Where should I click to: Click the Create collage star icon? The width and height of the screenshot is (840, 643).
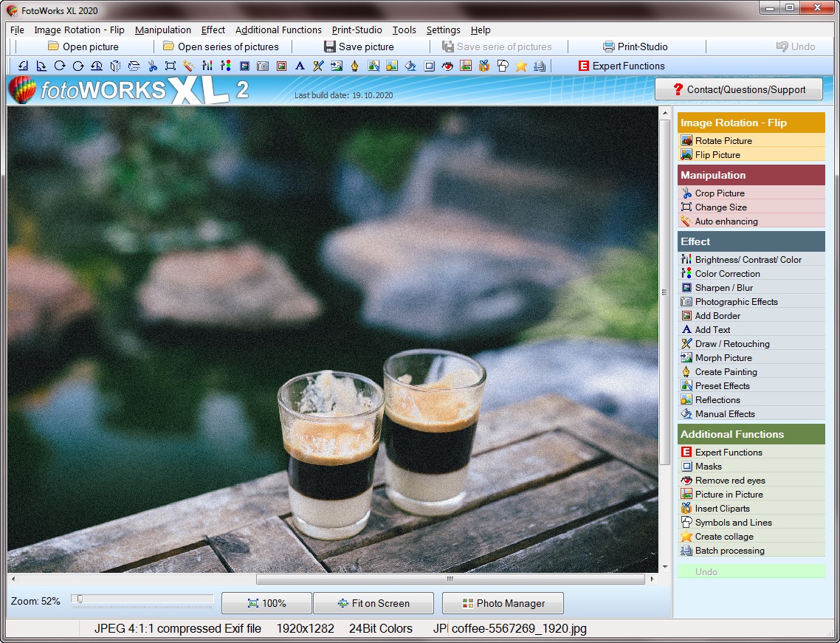coord(521,66)
